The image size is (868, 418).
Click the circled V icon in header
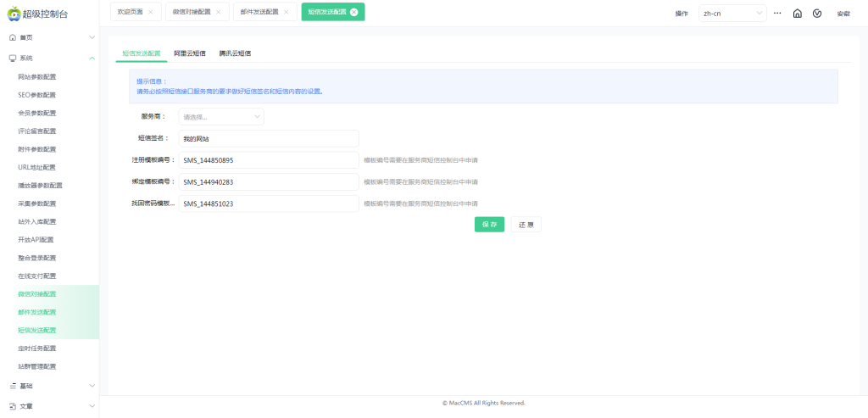click(x=817, y=14)
